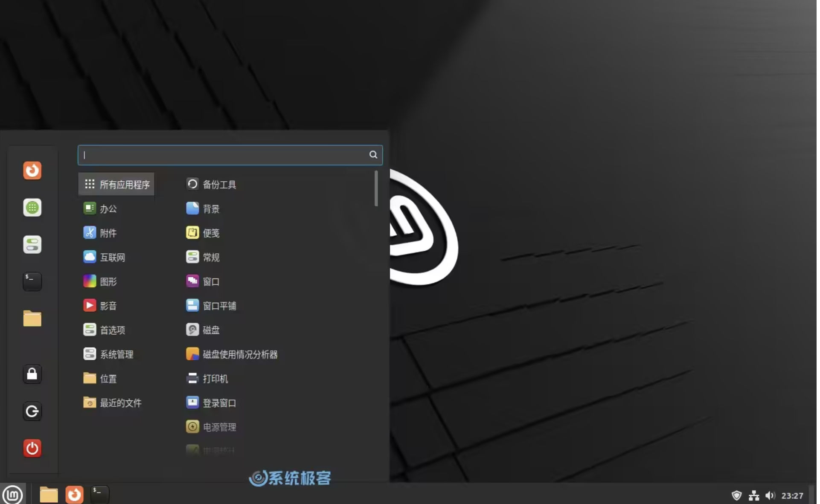Open file manager from taskbar
Viewport: 820px width, 504px height.
[x=49, y=495]
